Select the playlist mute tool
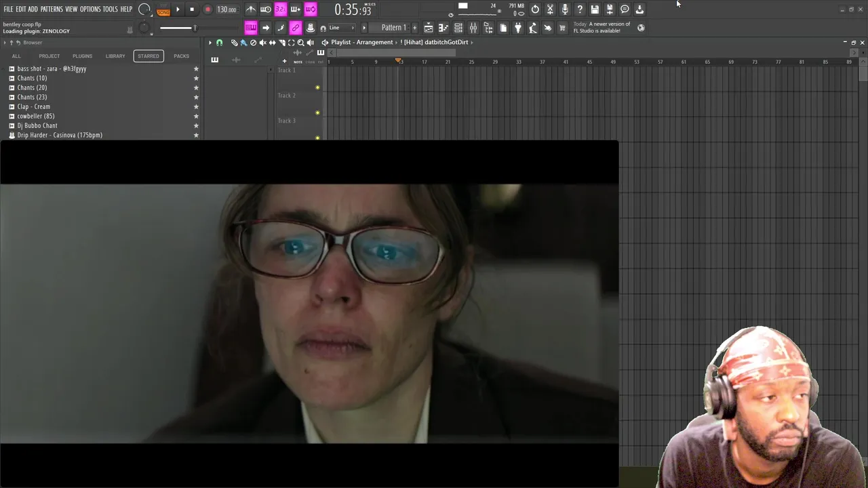 tap(262, 43)
